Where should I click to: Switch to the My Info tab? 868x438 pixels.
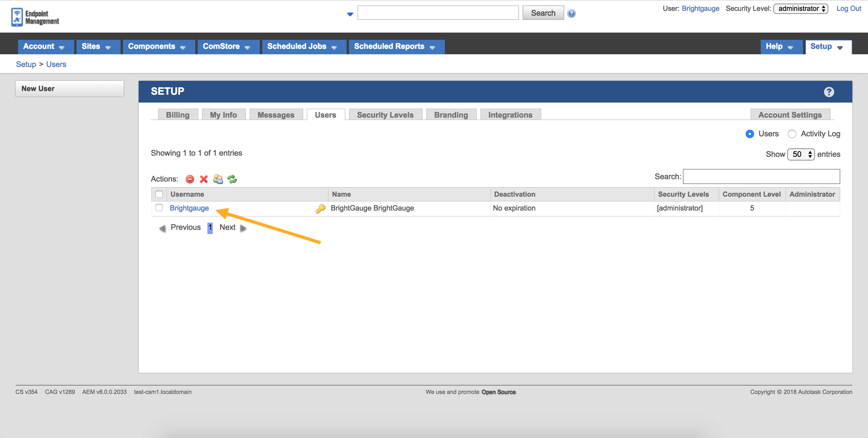tap(223, 115)
